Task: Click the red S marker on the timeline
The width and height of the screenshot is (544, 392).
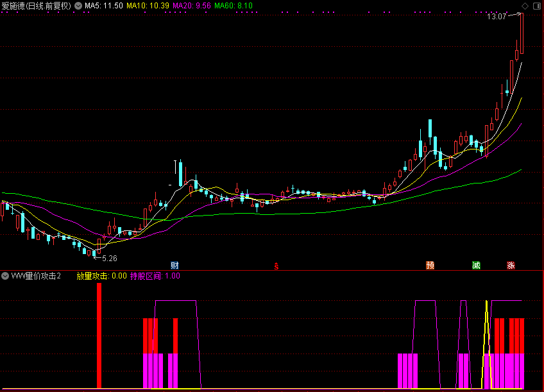Action: [x=276, y=266]
